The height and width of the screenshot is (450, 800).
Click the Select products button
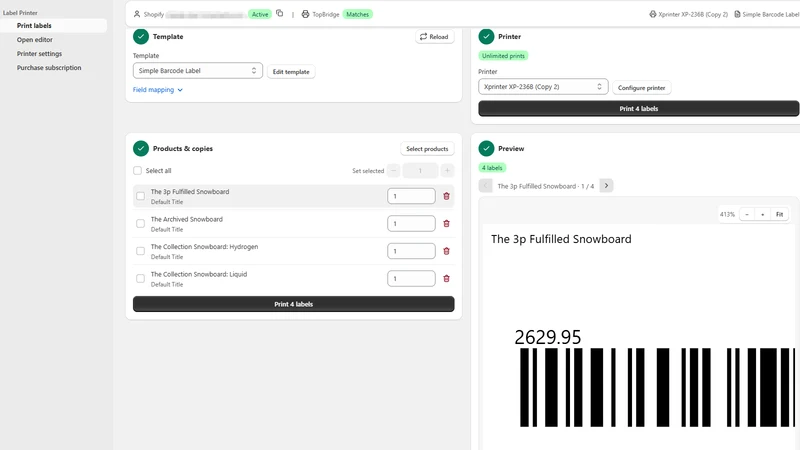427,149
